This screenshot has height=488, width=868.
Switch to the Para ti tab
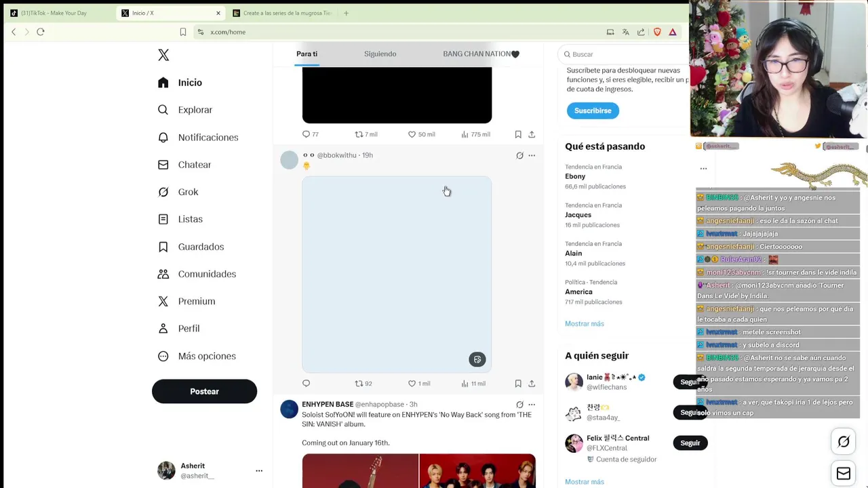tap(307, 54)
